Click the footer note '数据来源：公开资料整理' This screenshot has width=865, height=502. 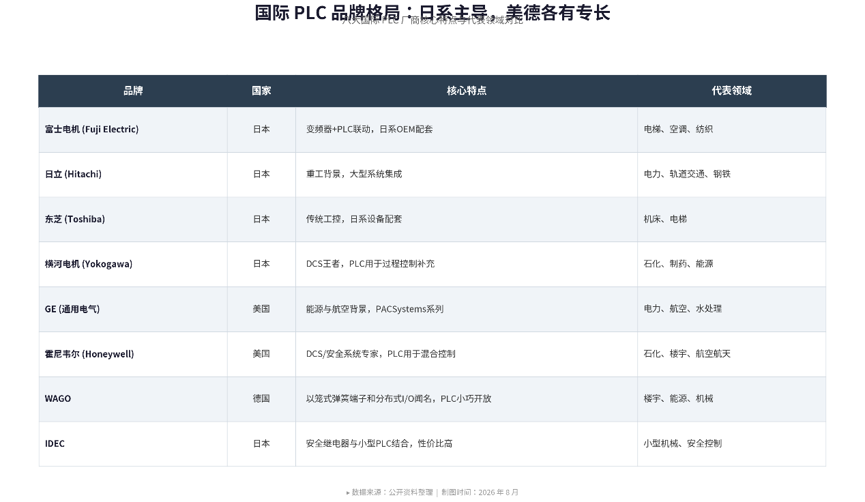(392, 492)
